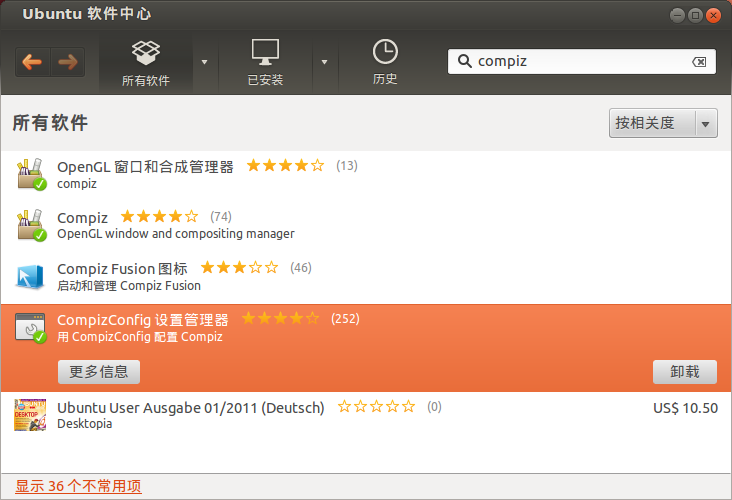Click the (13) review count of the OpenGL entry
The width and height of the screenshot is (732, 500).
(x=347, y=166)
